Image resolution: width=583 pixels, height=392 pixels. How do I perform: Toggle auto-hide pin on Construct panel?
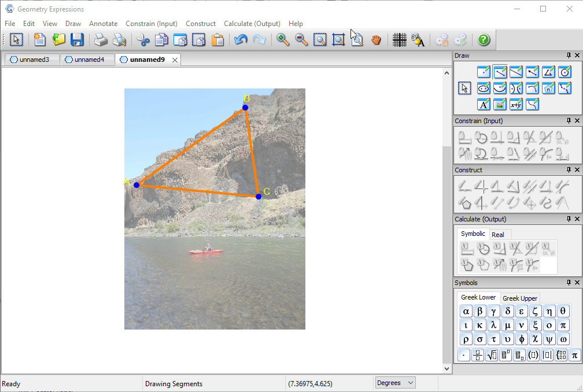[569, 170]
